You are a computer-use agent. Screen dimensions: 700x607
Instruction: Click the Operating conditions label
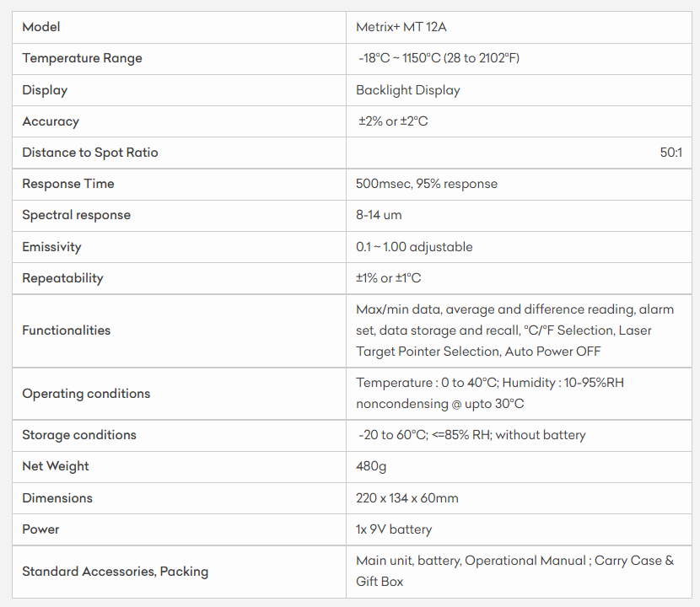click(86, 394)
